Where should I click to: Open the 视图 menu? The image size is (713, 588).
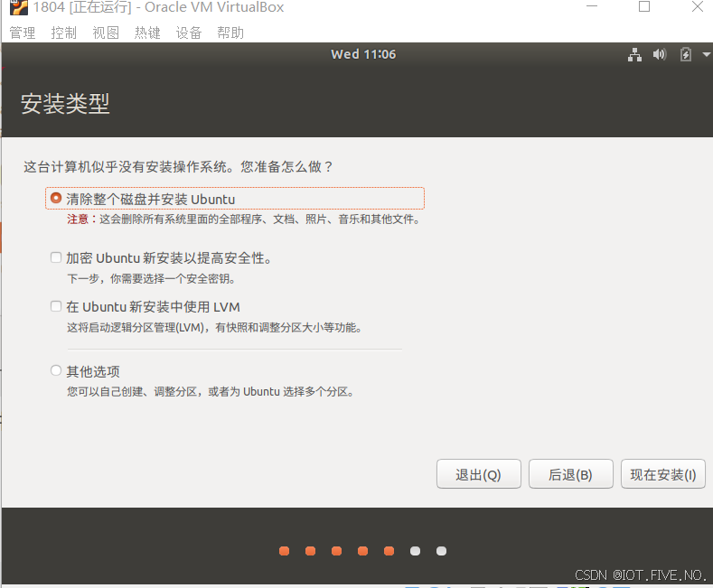coord(106,33)
